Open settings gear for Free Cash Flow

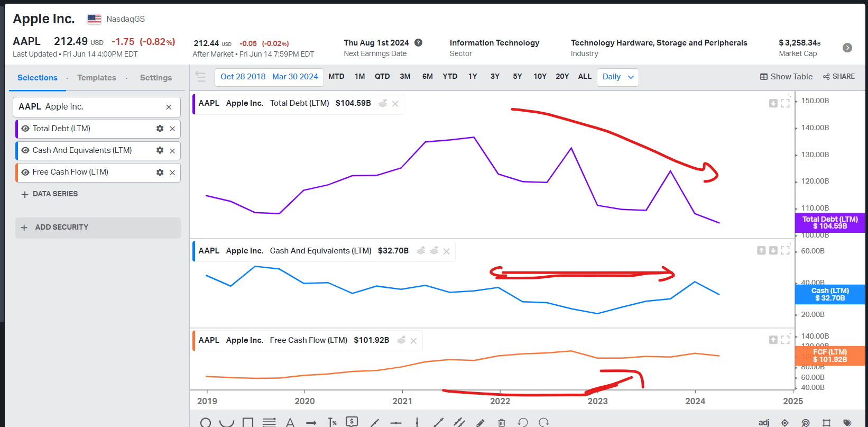click(x=160, y=172)
